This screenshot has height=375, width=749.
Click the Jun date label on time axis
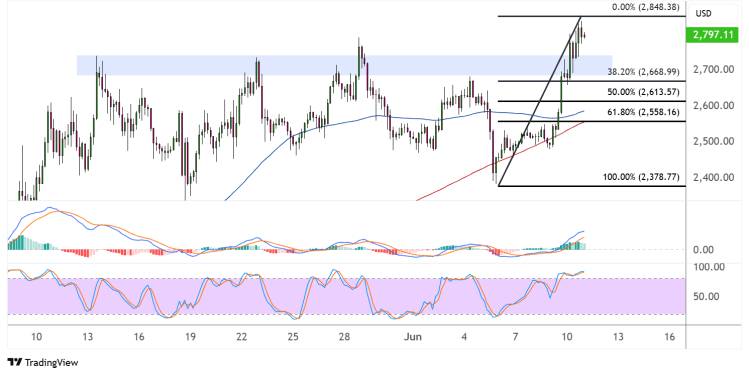point(412,337)
